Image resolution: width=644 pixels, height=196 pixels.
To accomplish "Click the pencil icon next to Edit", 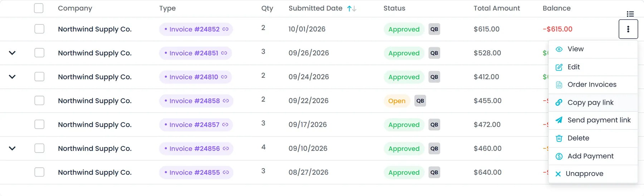I will pos(559,67).
